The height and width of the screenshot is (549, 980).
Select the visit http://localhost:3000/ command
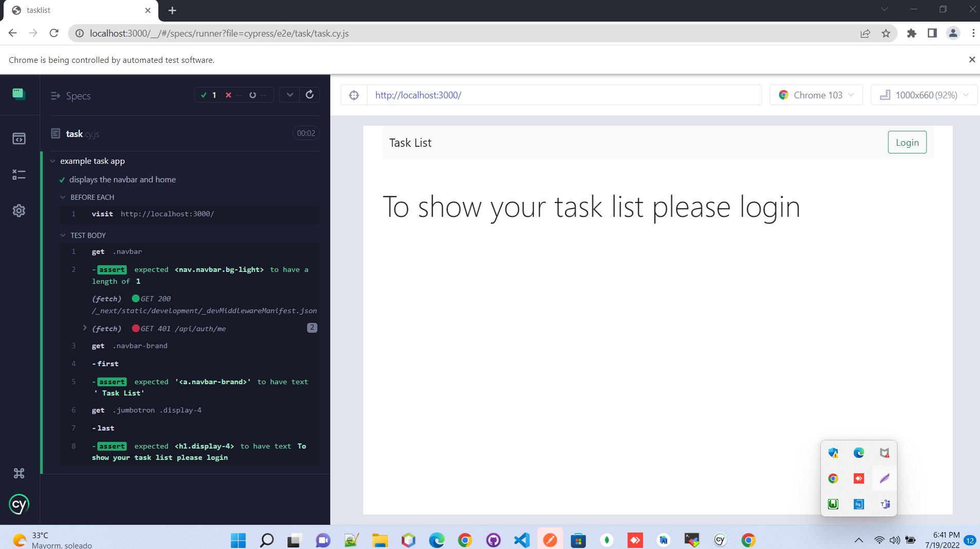(x=189, y=214)
